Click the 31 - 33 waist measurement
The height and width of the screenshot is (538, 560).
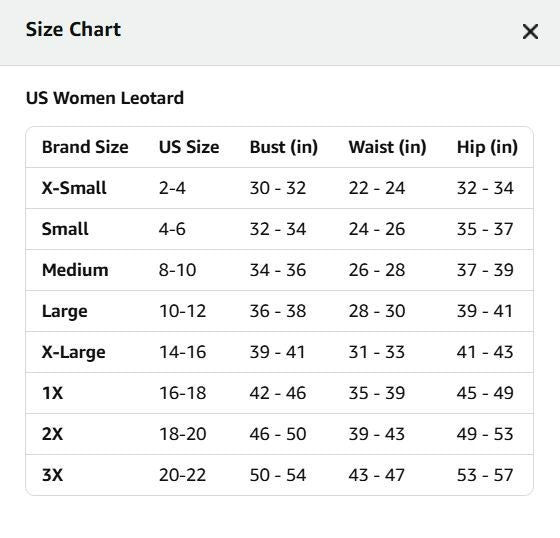[377, 352]
